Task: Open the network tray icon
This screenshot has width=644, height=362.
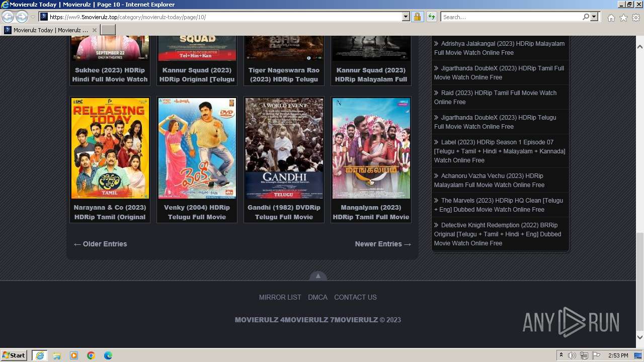Action: (584, 355)
